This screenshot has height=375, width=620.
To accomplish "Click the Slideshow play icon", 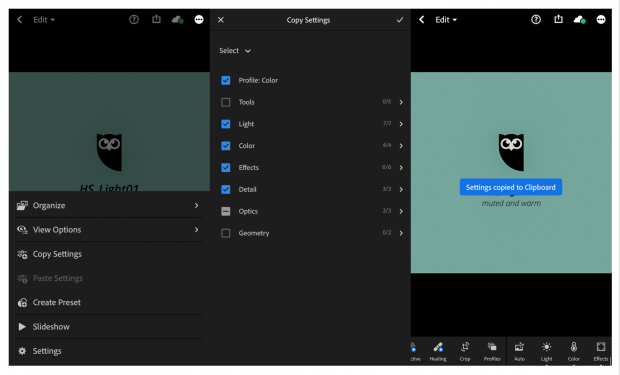I will tap(22, 327).
